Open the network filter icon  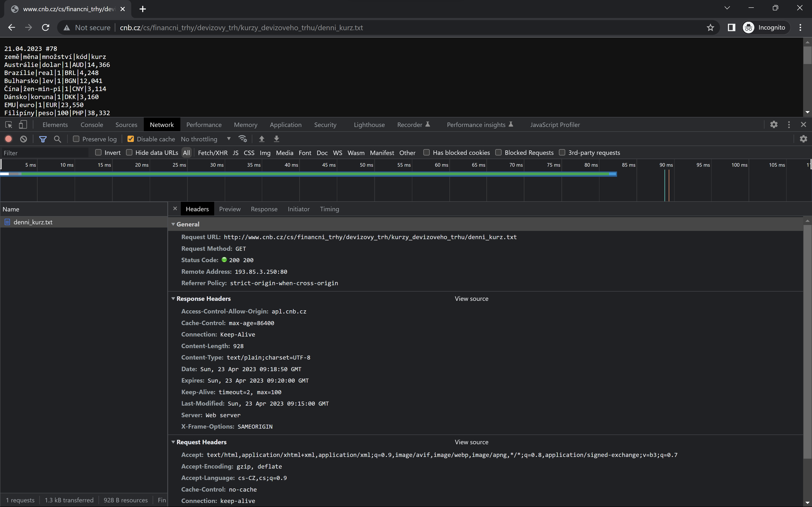tap(43, 139)
